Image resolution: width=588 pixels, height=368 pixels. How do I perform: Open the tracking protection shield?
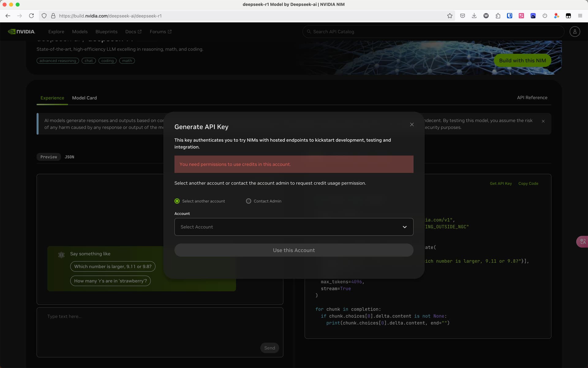click(x=44, y=16)
